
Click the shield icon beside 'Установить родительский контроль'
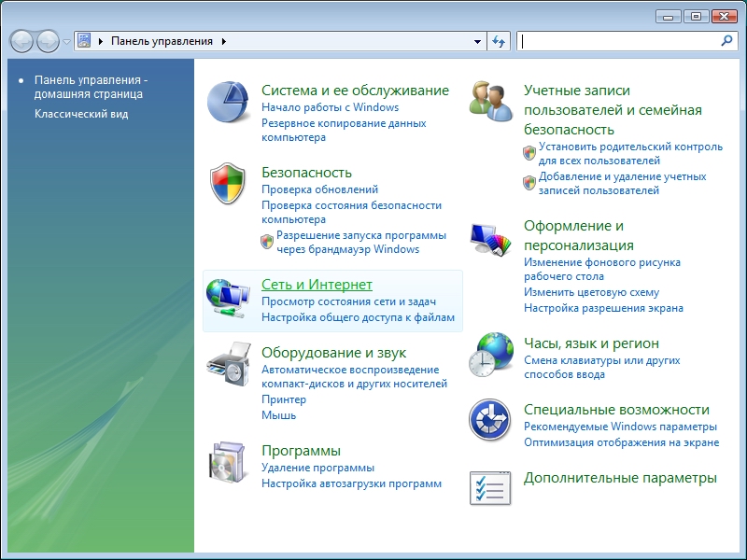[529, 153]
